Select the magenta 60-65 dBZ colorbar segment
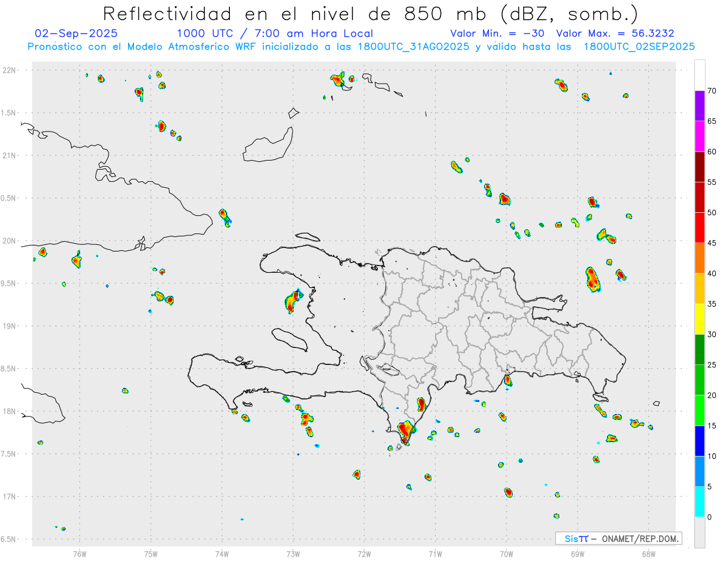This screenshot has width=728, height=562. click(x=699, y=136)
